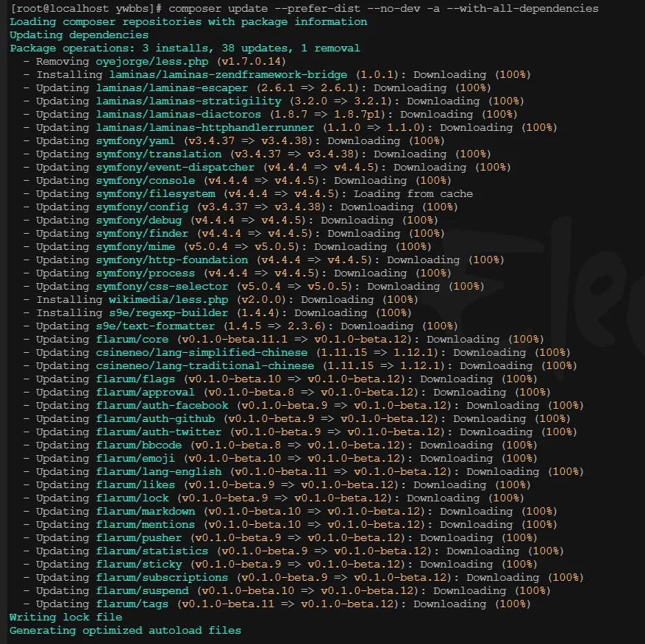Select 's9e/regexp-builder' package name
645x644 pixels.
tap(168, 312)
